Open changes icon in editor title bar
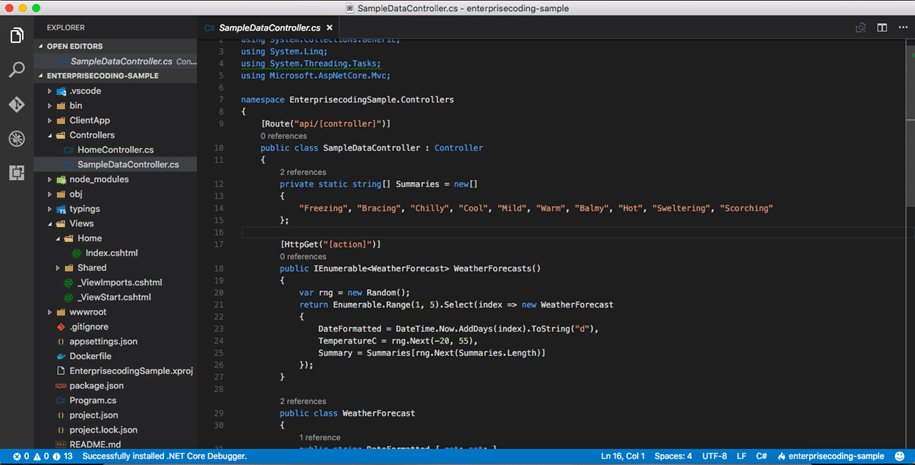915x465 pixels. [861, 27]
